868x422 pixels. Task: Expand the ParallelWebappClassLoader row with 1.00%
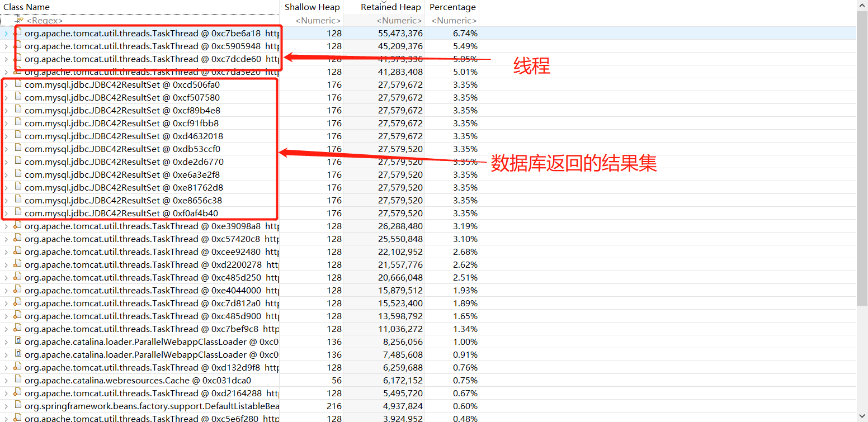6,342
